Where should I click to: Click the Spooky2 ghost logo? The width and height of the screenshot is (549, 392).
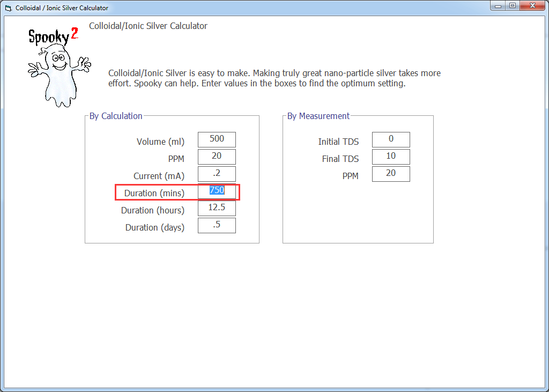click(x=59, y=67)
